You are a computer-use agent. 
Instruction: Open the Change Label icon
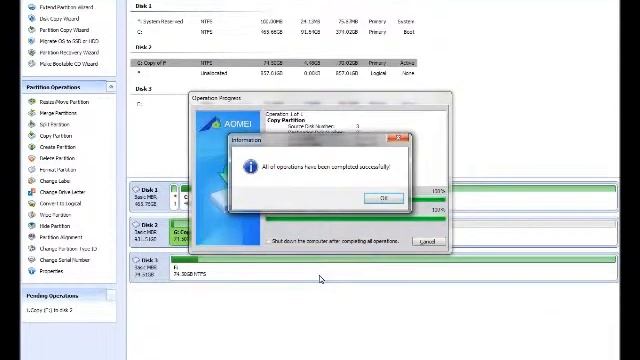pyautogui.click(x=32, y=180)
